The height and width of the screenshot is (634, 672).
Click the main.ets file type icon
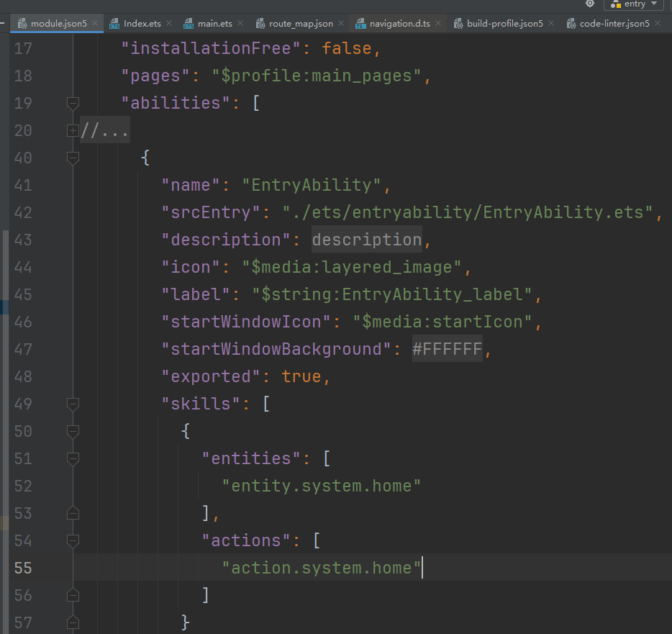(189, 24)
